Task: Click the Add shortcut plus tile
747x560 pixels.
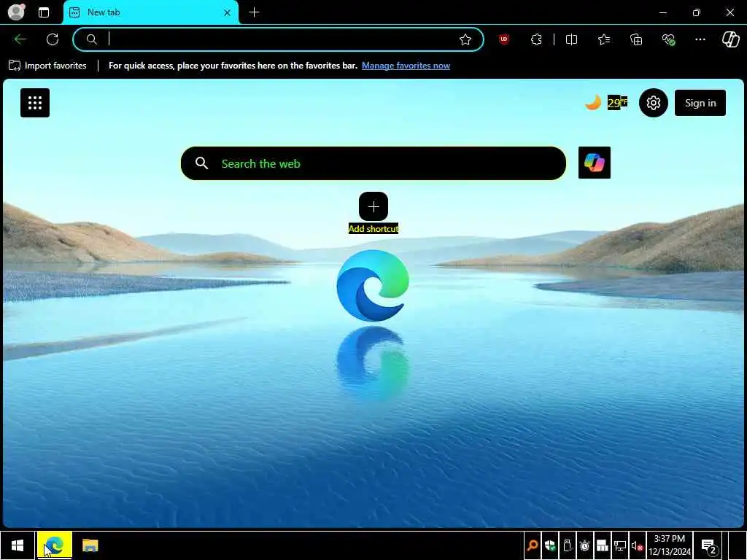Action: pyautogui.click(x=373, y=206)
